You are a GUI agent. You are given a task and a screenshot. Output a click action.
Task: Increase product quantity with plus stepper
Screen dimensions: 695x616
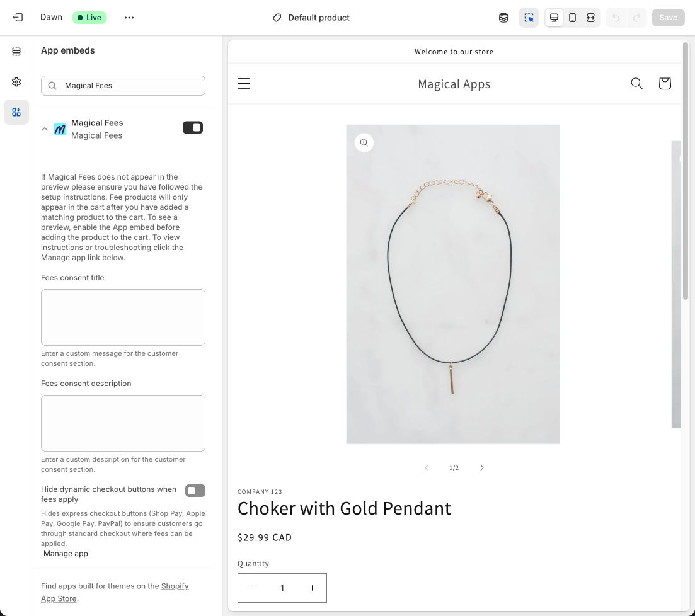tap(312, 588)
